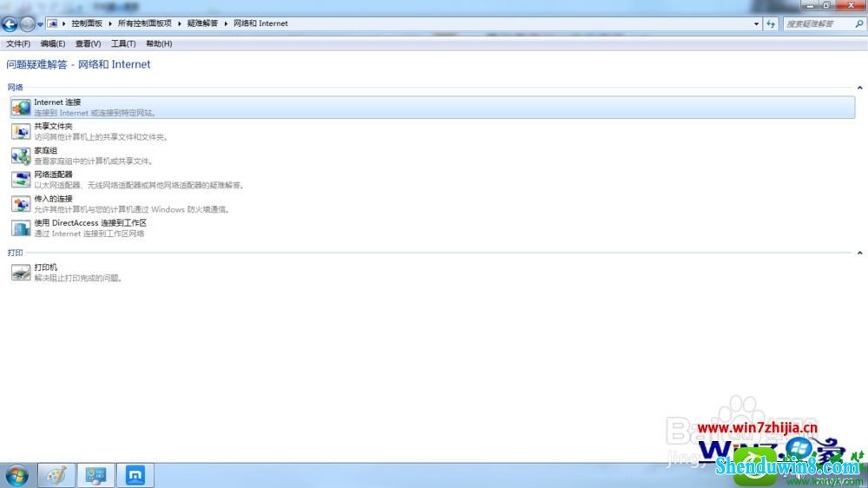This screenshot has height=488, width=868.
Task: Expand breadcrumb arrow after 疑难解答
Action: click(x=226, y=23)
